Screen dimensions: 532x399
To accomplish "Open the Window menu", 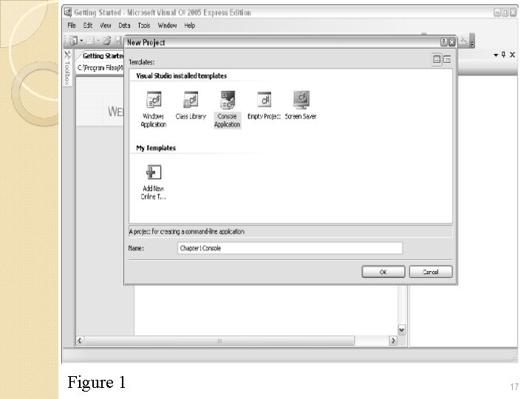I will 167,25.
